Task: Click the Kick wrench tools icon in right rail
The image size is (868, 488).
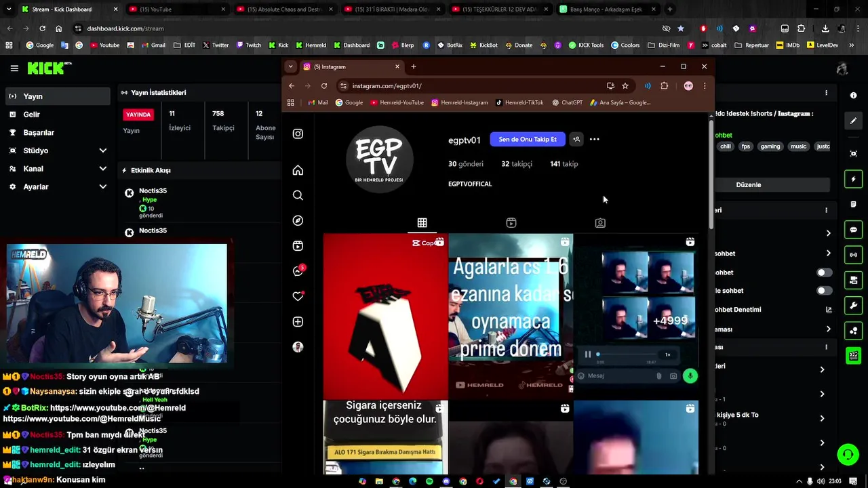Action: 854,305
